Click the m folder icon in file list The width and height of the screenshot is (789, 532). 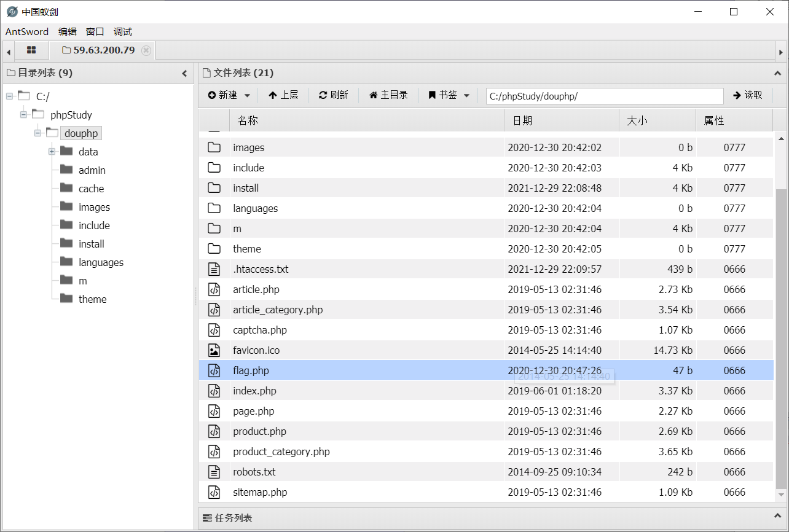(x=214, y=229)
